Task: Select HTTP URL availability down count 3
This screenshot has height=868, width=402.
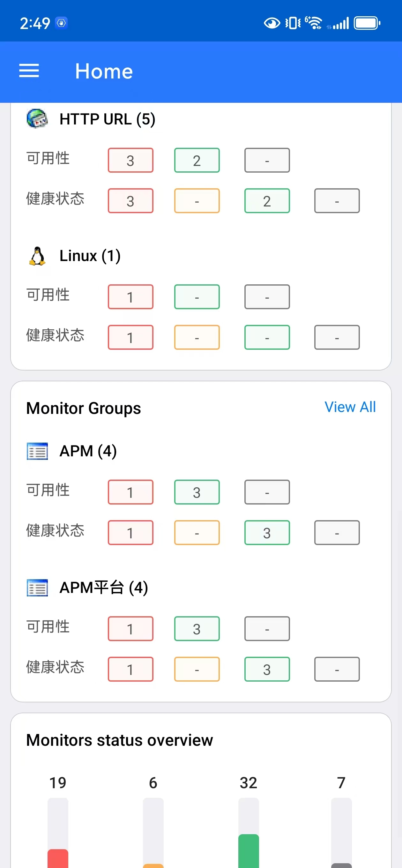Action: click(x=130, y=161)
